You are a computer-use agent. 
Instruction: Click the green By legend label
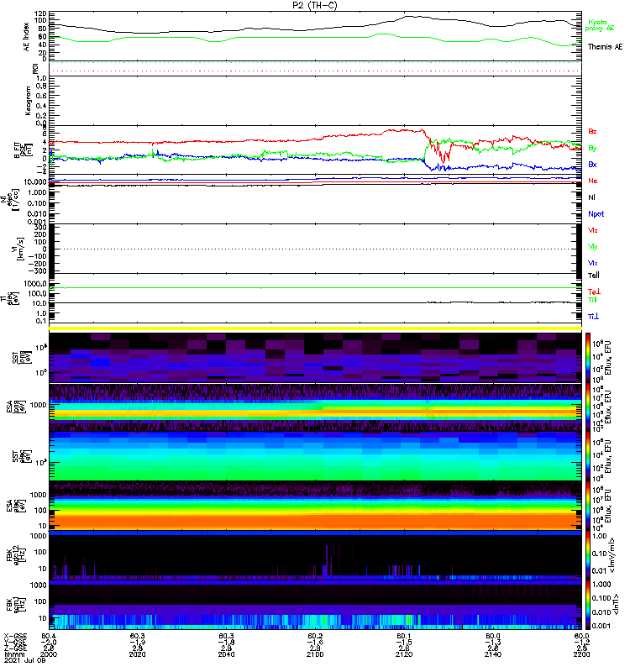pos(592,149)
